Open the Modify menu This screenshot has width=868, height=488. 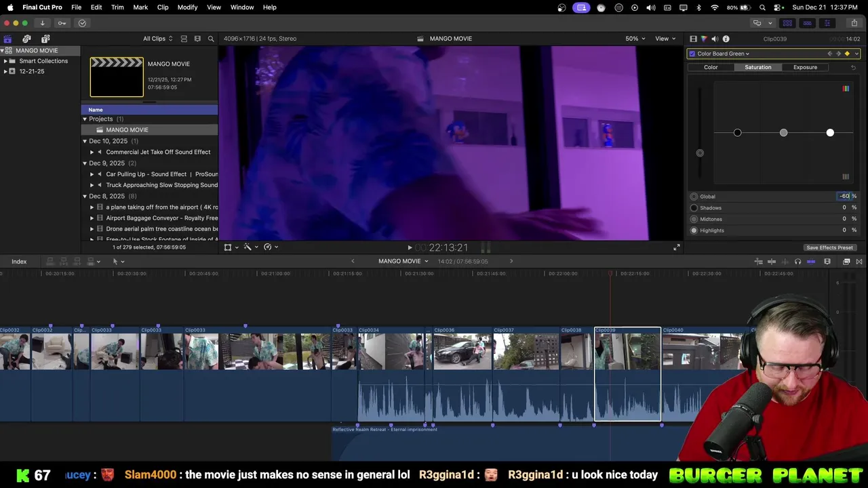187,7
